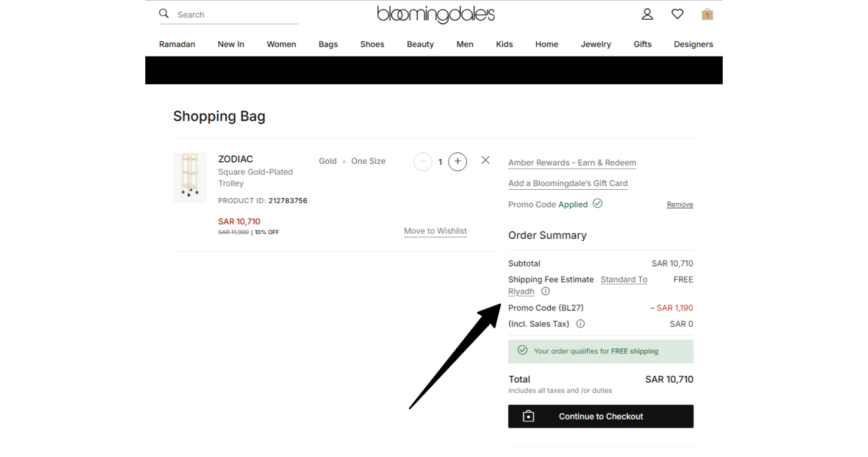
Task: Click the 10% OFF discount label
Action: [x=267, y=232]
